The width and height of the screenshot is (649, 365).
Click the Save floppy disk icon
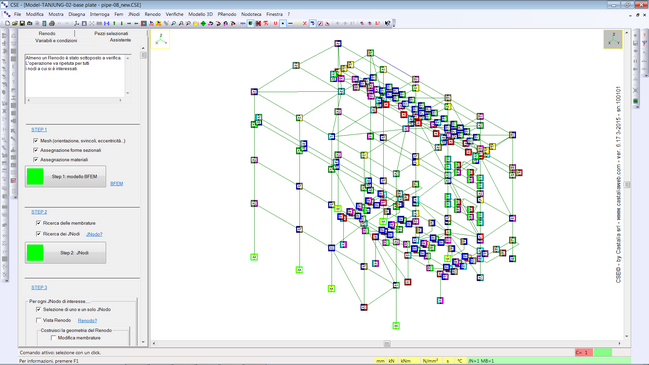(x=22, y=24)
